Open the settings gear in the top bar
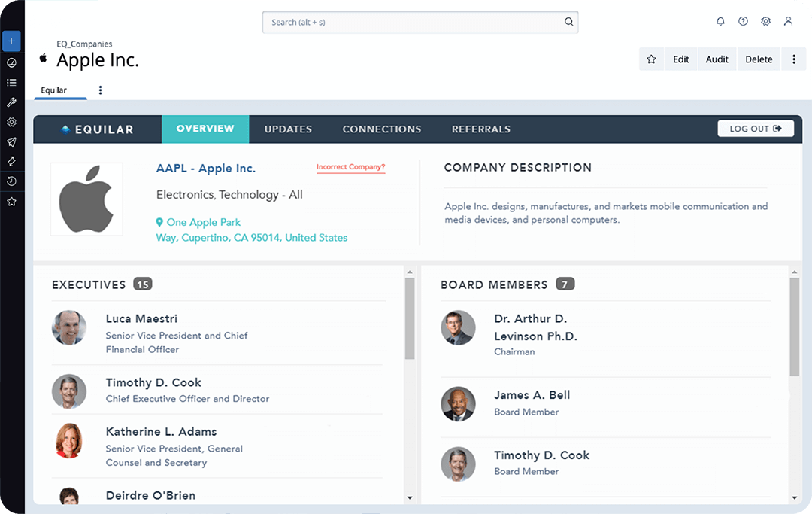 [x=765, y=21]
